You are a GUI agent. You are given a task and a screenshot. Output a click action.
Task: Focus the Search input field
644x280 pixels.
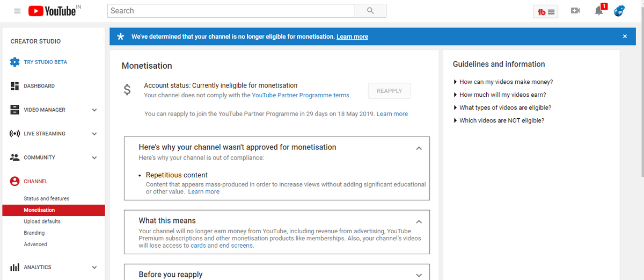231,11
